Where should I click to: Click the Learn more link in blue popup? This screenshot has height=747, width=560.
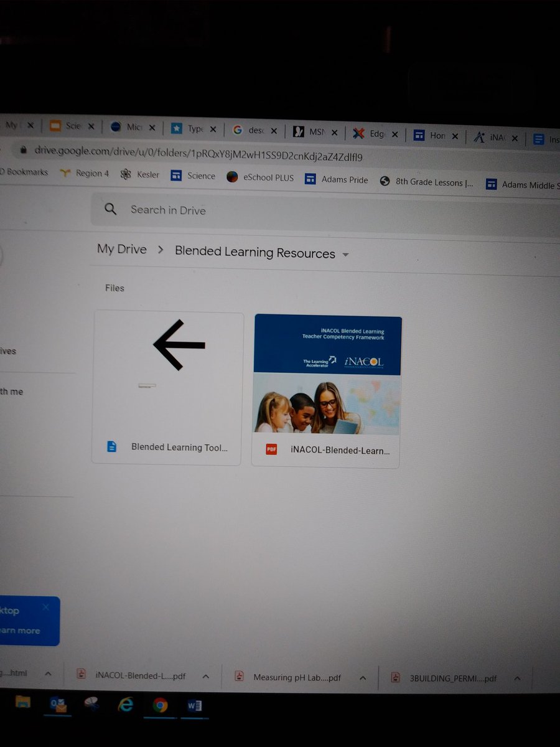click(x=19, y=631)
